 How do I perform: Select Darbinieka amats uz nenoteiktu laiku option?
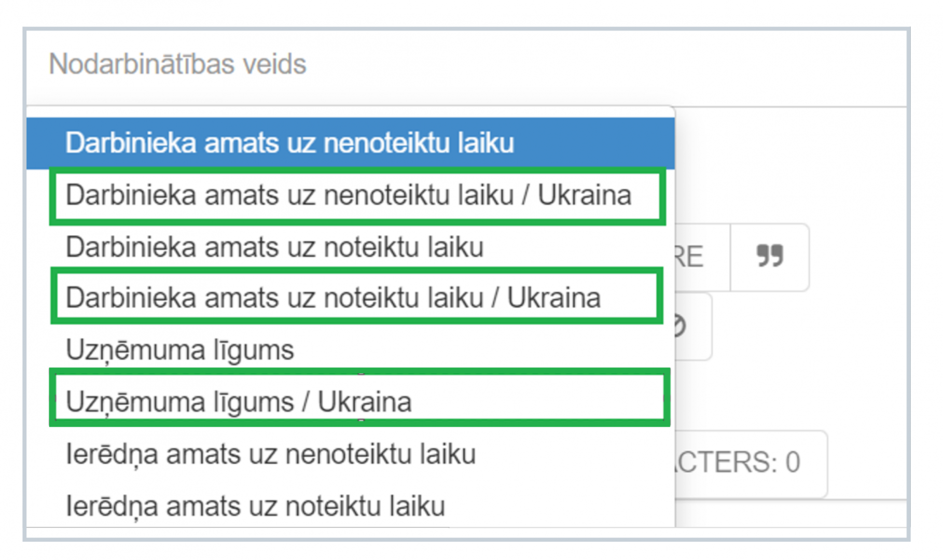tap(351, 143)
